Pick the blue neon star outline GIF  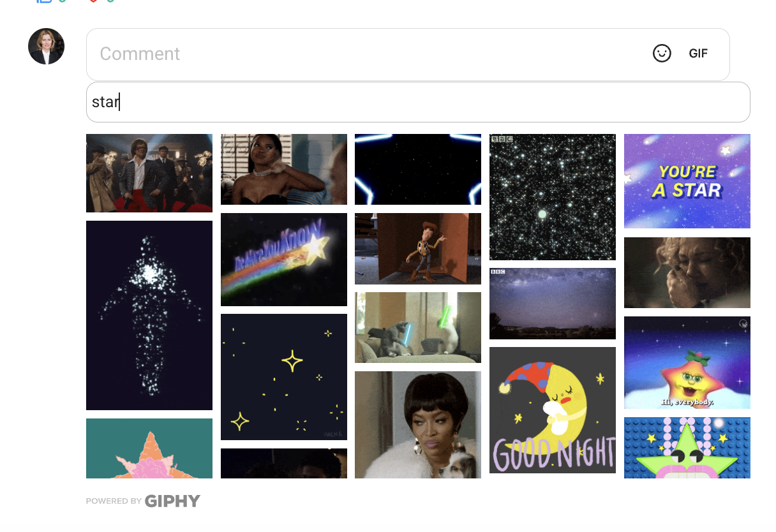click(x=418, y=169)
